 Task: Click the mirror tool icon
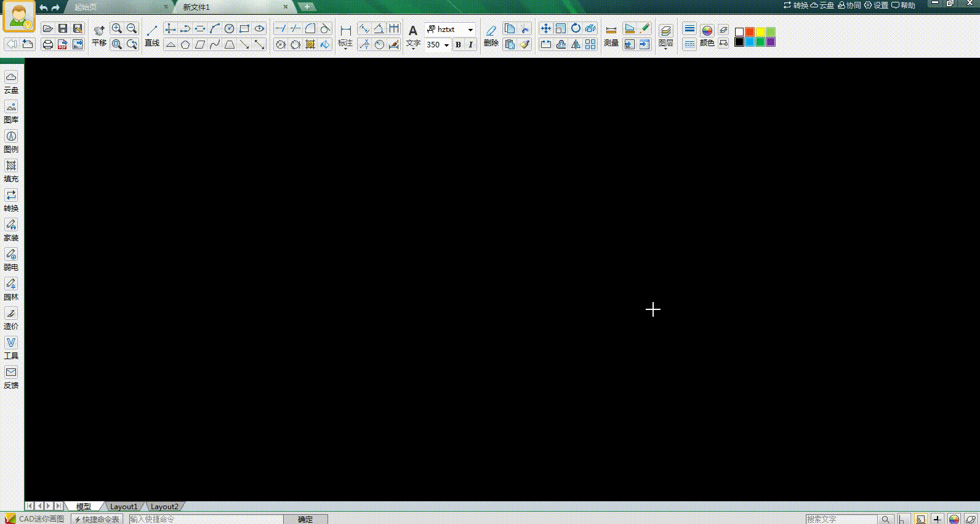576,44
